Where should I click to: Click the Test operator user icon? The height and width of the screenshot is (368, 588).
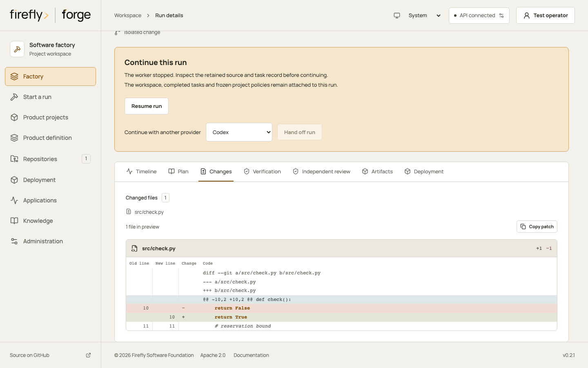click(x=527, y=16)
